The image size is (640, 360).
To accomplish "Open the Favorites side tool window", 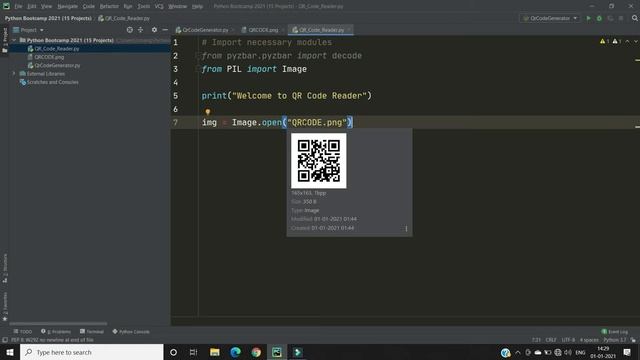I will point(5,306).
